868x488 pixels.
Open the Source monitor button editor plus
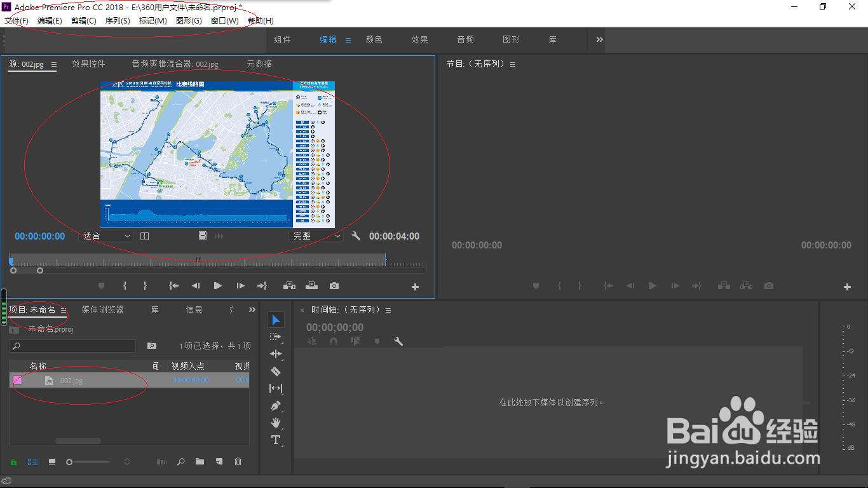pyautogui.click(x=416, y=287)
